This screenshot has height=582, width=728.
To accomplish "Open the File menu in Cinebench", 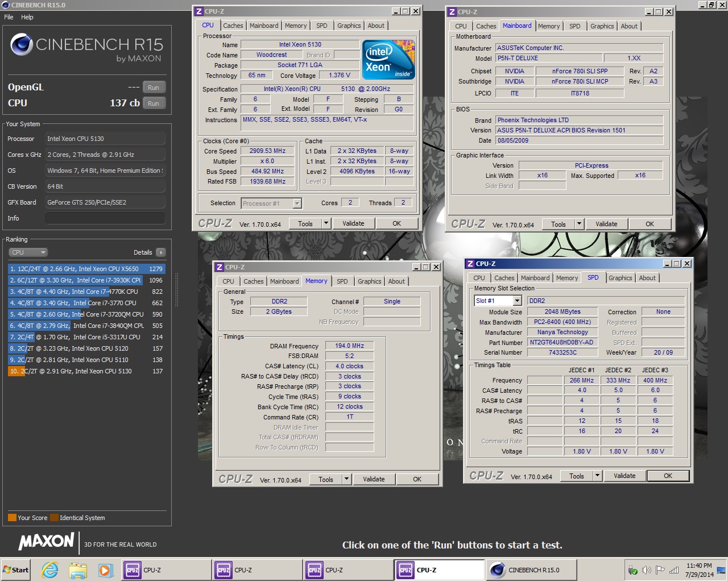I will coord(9,17).
